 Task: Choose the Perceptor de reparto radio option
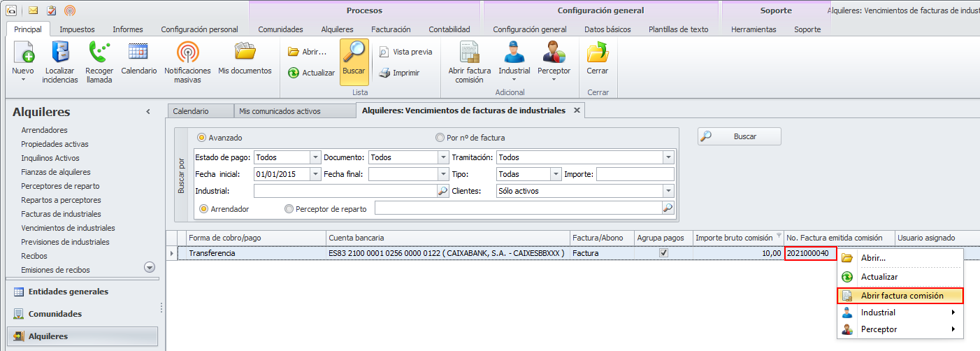[x=289, y=208]
